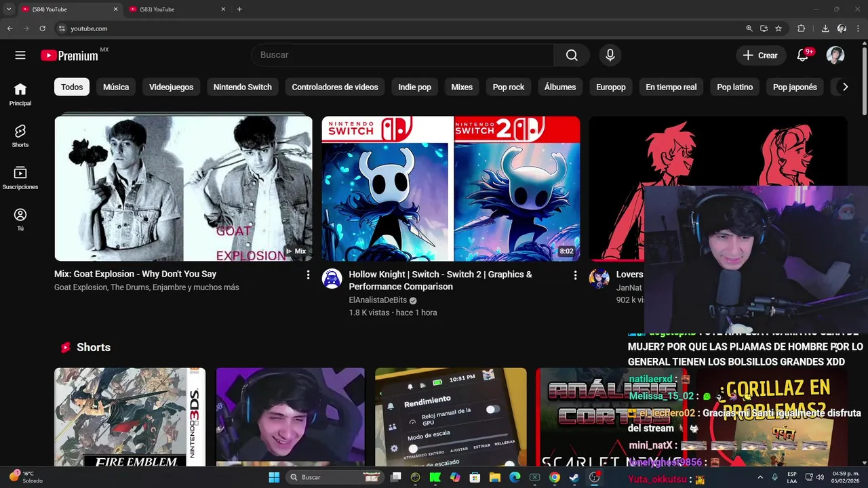
Task: Open the Windows Start menu
Action: click(x=274, y=477)
